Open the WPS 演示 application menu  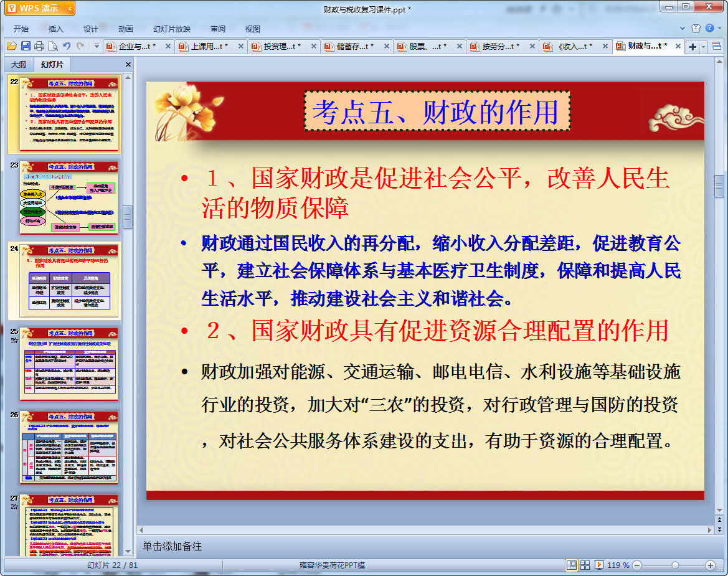click(34, 8)
